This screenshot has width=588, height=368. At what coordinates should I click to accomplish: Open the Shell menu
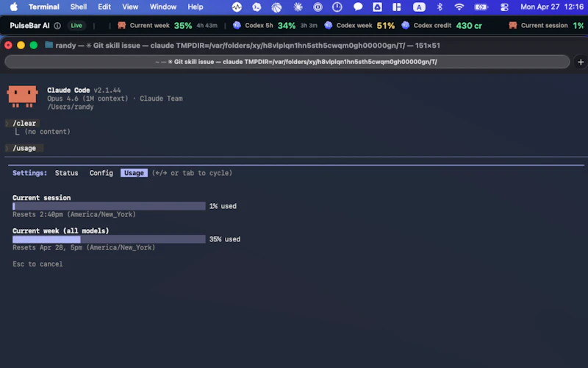point(79,7)
